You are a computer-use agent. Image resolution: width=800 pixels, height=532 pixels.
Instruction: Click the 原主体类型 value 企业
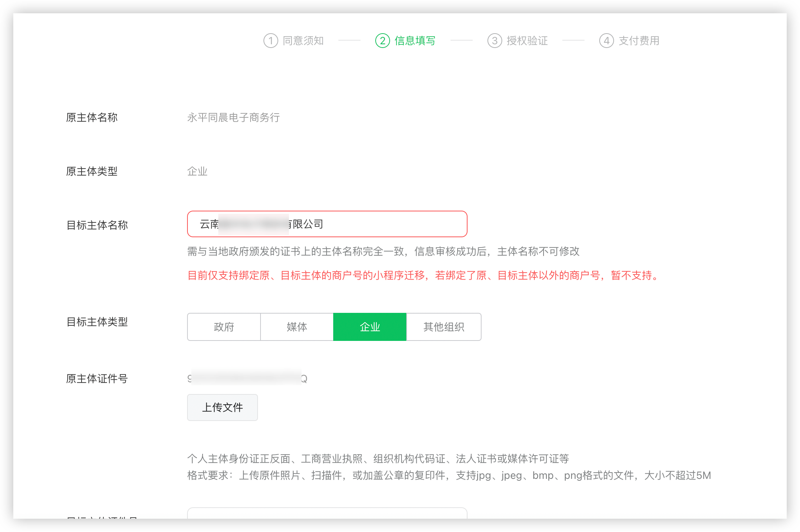[197, 171]
